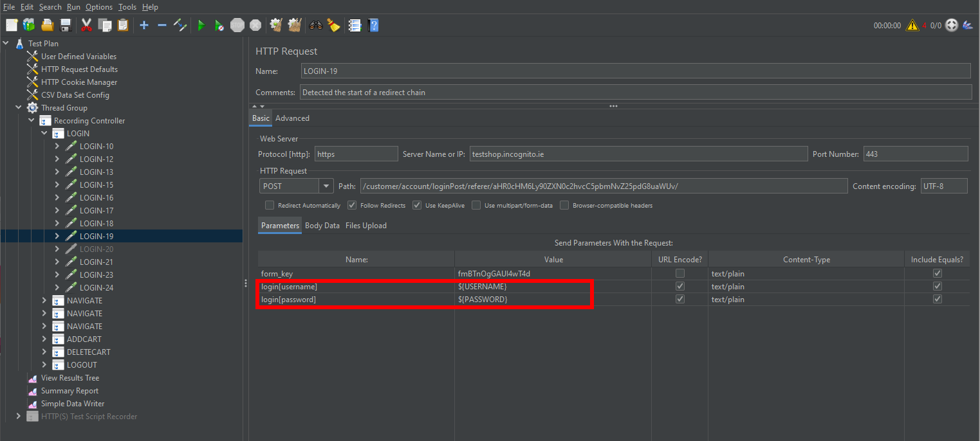Open the POST method dropdown
The height and width of the screenshot is (441, 980).
coord(326,186)
